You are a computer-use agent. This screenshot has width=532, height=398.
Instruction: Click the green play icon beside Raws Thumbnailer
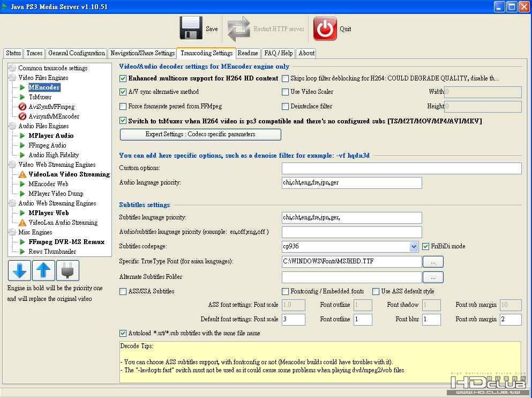(23, 252)
